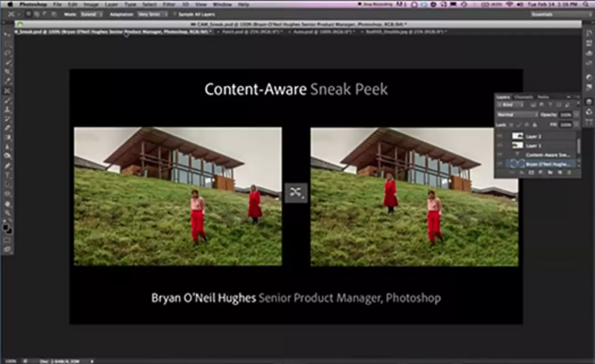Image resolution: width=595 pixels, height=364 pixels.
Task: Click the layer Opacity value field
Action: point(565,115)
